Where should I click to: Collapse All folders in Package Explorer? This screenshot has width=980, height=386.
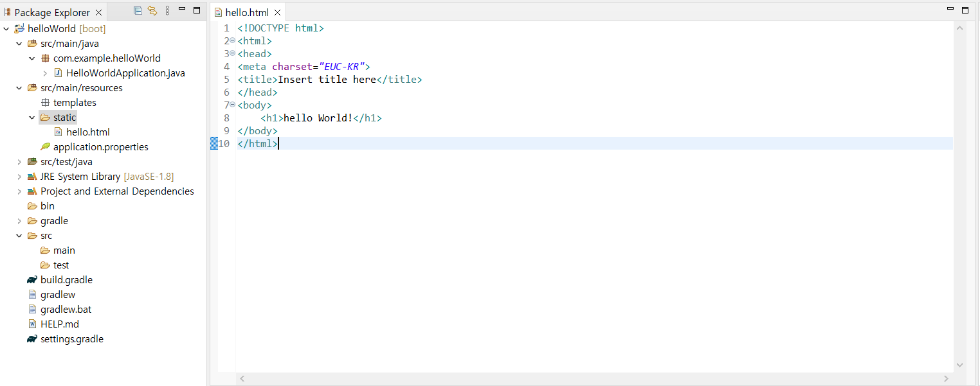[138, 12]
